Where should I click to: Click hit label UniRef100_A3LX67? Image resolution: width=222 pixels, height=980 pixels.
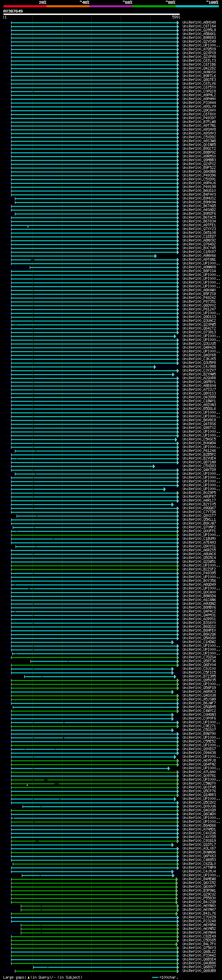(x=199, y=849)
